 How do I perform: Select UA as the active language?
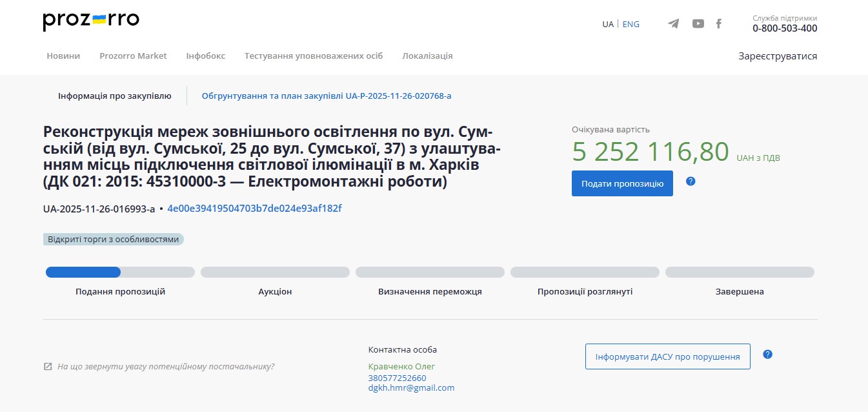click(x=607, y=24)
